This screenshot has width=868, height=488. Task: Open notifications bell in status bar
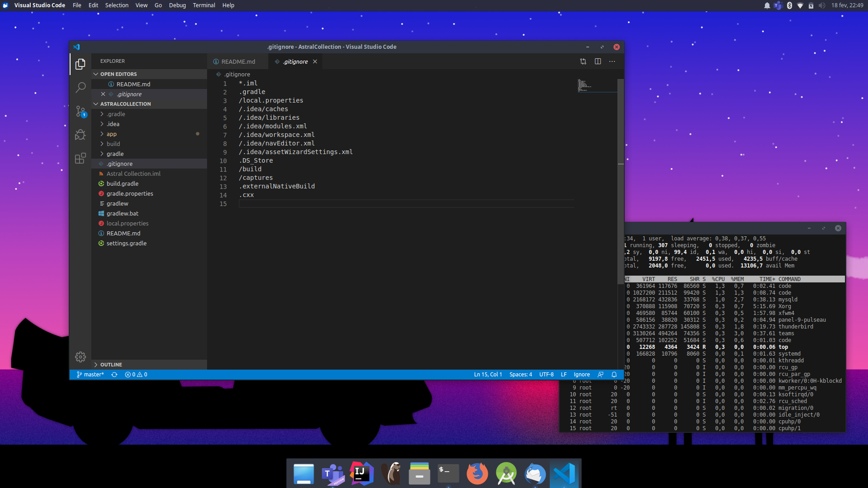tap(614, 375)
